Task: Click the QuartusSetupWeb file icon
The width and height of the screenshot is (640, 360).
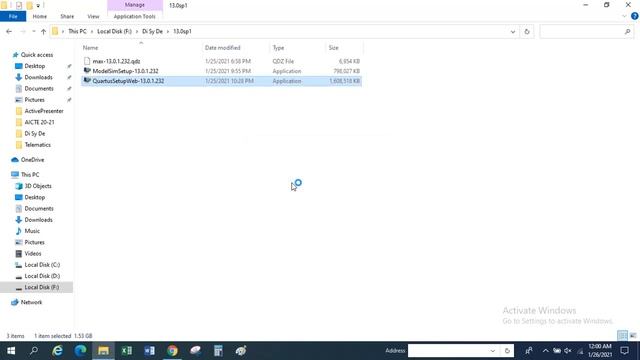Action: tap(87, 80)
